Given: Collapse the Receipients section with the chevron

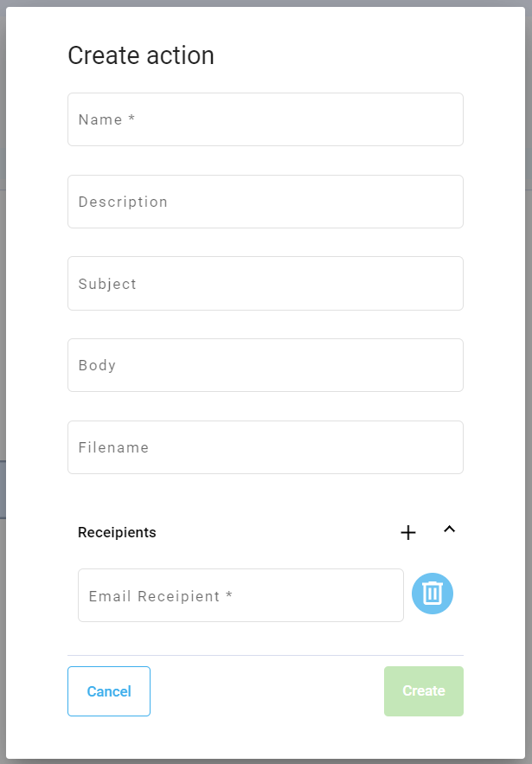Looking at the screenshot, I should pos(450,530).
